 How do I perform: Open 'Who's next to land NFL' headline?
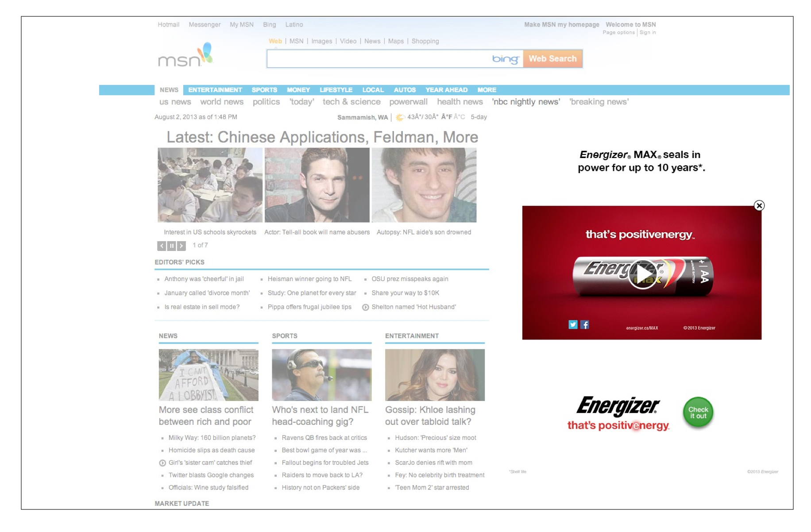pos(320,416)
